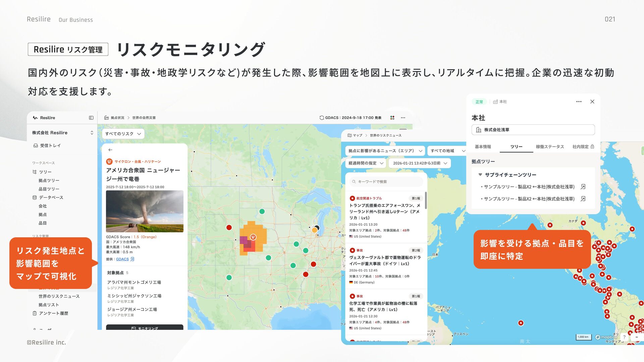The image size is (644, 362).
Task: Collapse the サプライチェーンツリー section
Action: (480, 175)
